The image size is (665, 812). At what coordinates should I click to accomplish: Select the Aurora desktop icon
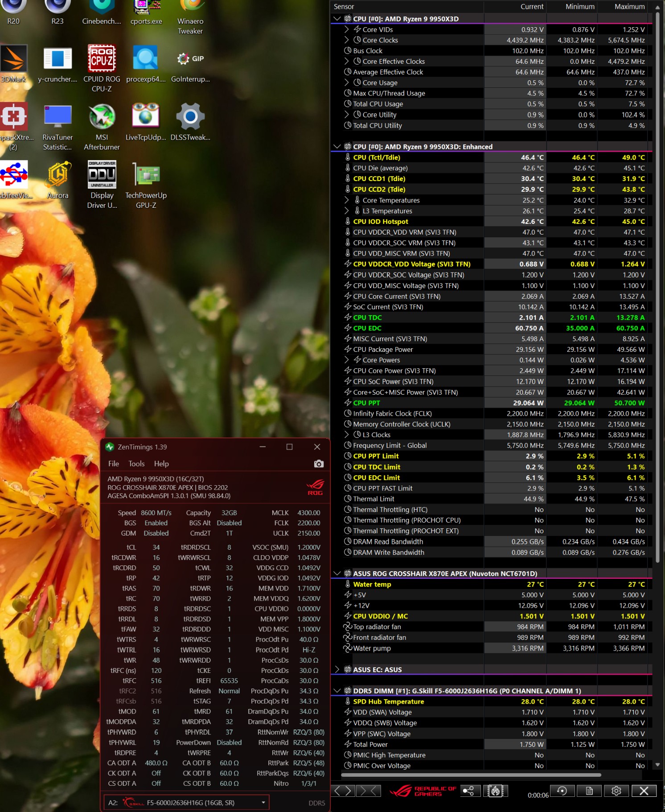[x=57, y=180]
